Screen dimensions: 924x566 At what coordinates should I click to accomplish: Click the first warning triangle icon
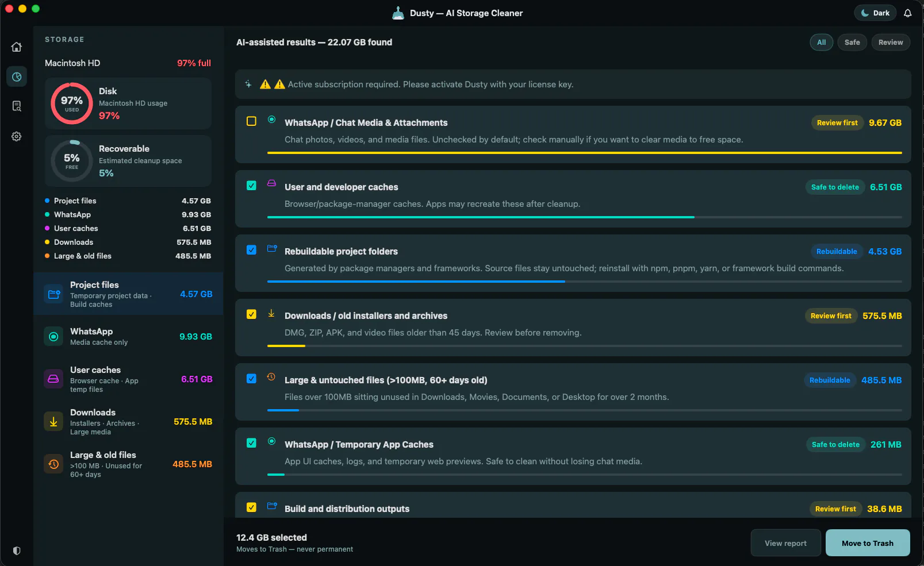[265, 84]
